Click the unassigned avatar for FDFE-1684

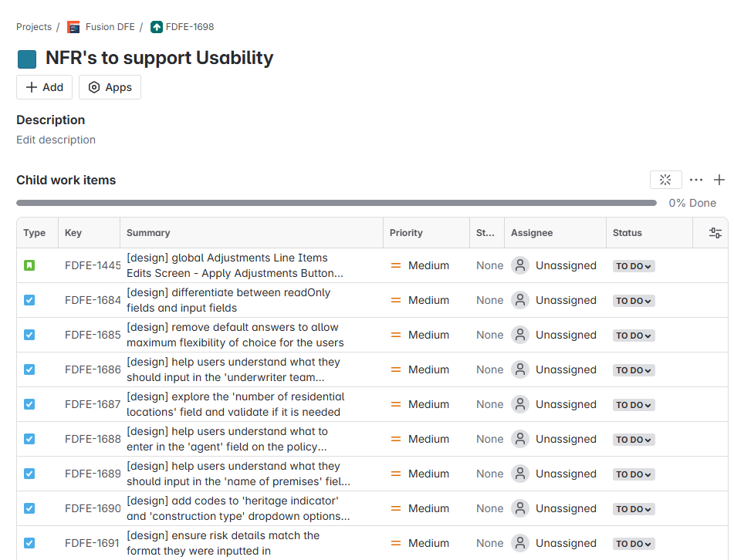pos(520,300)
